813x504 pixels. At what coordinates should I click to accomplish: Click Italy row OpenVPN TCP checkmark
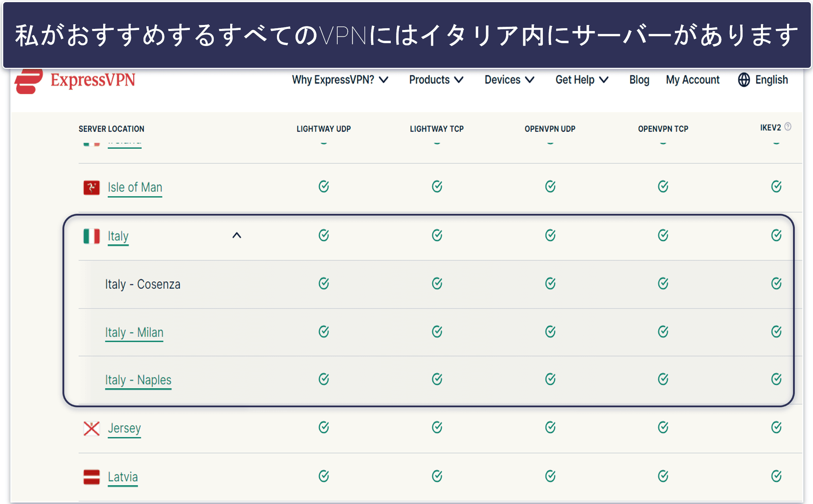[x=663, y=235]
